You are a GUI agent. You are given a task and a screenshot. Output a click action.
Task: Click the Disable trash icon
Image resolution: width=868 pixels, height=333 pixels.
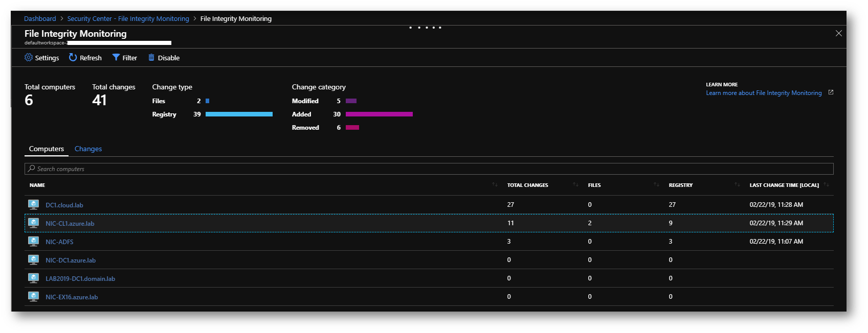tap(151, 58)
